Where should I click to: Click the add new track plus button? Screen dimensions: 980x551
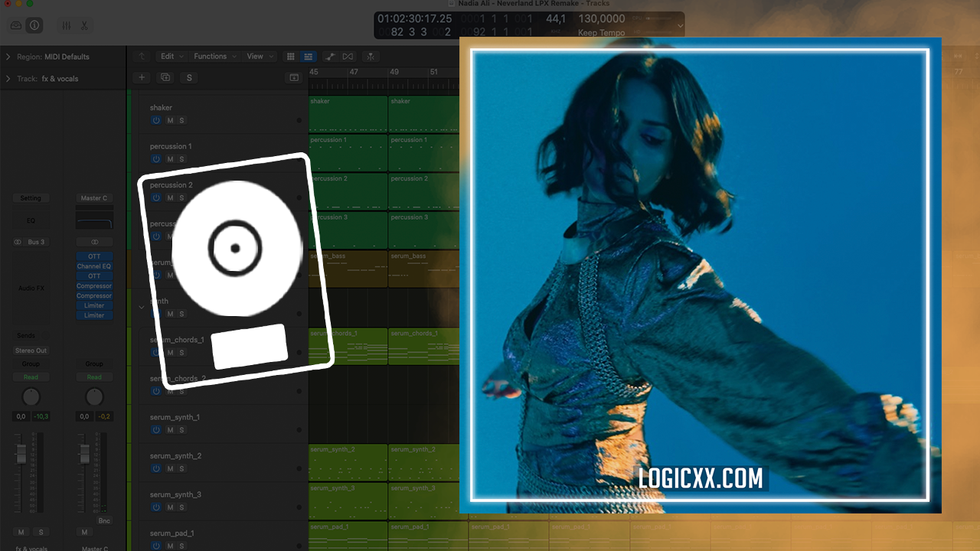coord(141,77)
